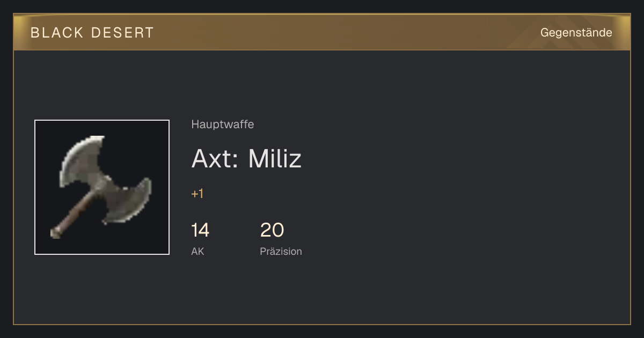Click the Axt: Miliz axe item icon

click(102, 187)
